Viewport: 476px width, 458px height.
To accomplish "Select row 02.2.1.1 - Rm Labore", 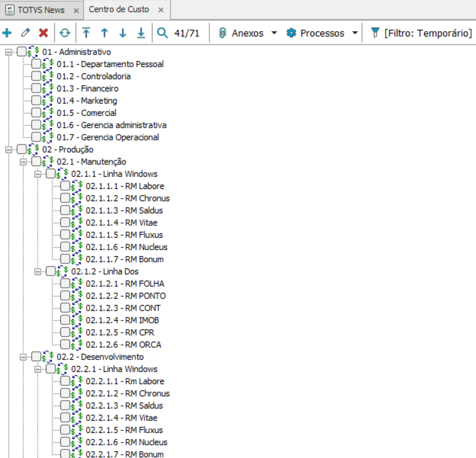I will (125, 381).
